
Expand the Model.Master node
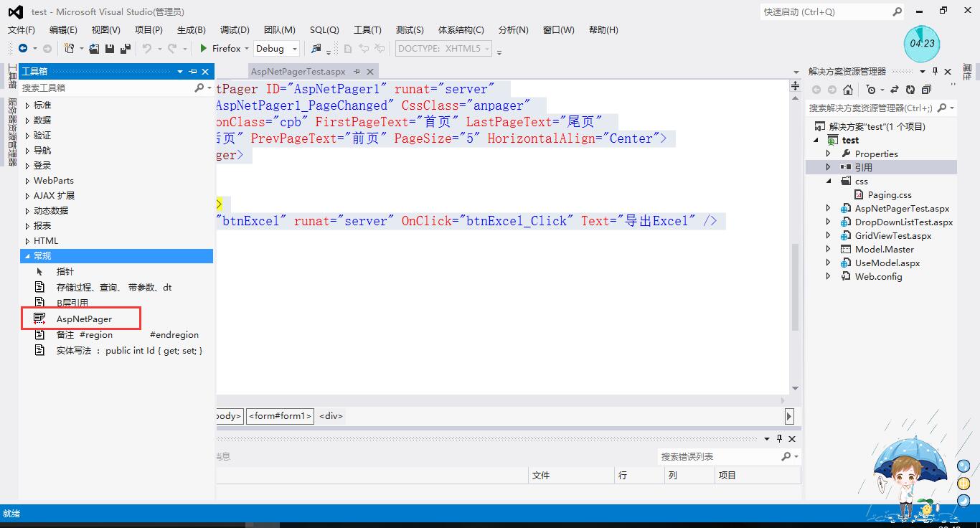tap(828, 249)
